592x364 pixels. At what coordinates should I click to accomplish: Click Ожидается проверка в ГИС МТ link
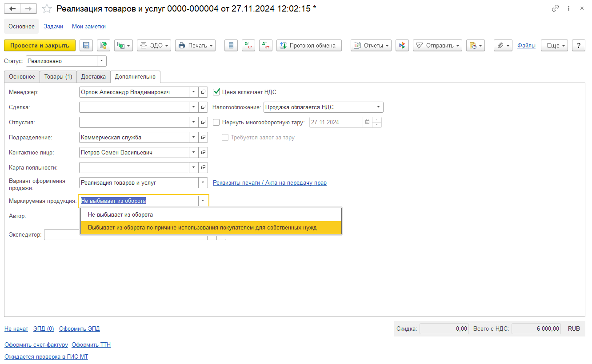click(x=46, y=356)
